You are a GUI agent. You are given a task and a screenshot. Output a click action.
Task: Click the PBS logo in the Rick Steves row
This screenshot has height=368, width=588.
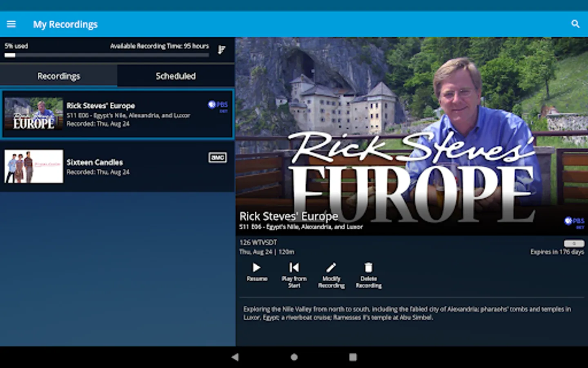click(218, 106)
